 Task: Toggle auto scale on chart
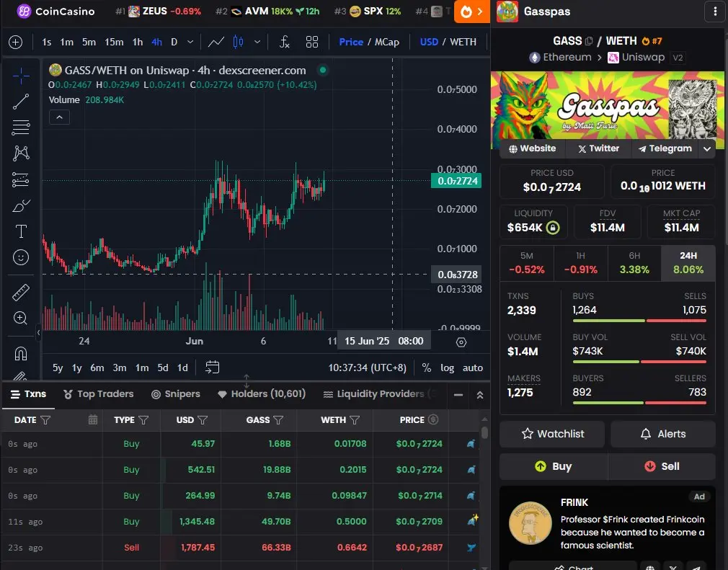point(473,368)
